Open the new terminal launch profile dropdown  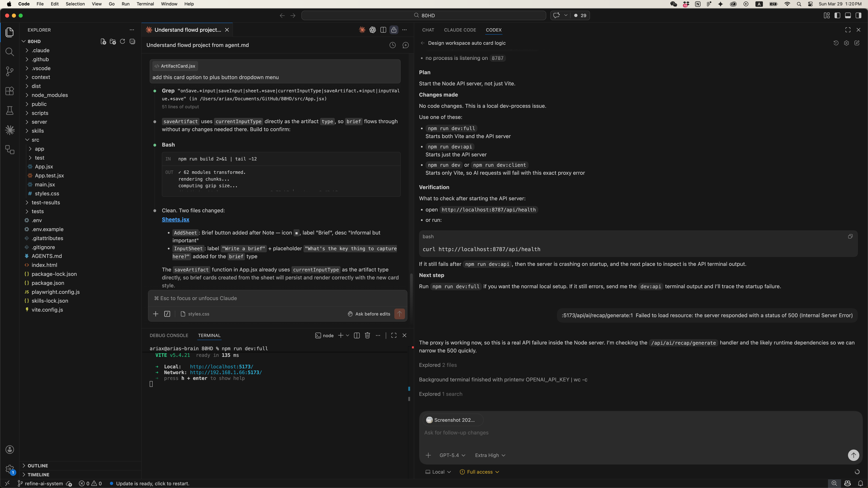click(x=347, y=335)
